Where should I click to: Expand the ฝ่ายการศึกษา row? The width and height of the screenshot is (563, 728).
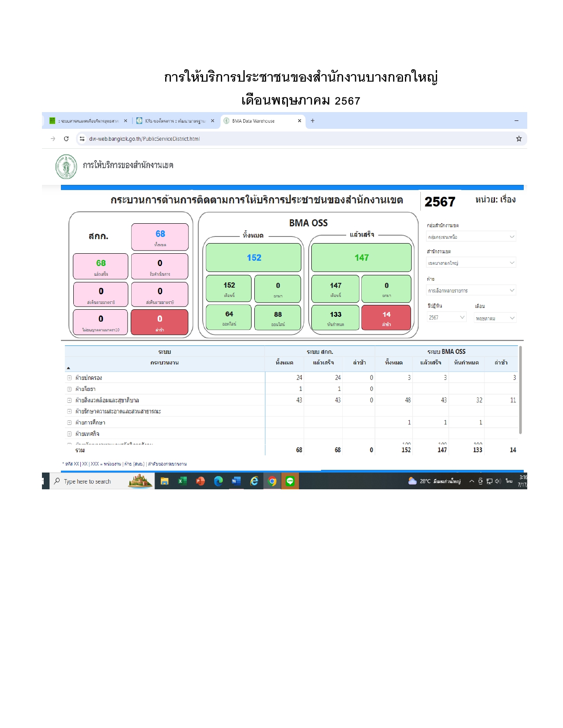coord(69,423)
